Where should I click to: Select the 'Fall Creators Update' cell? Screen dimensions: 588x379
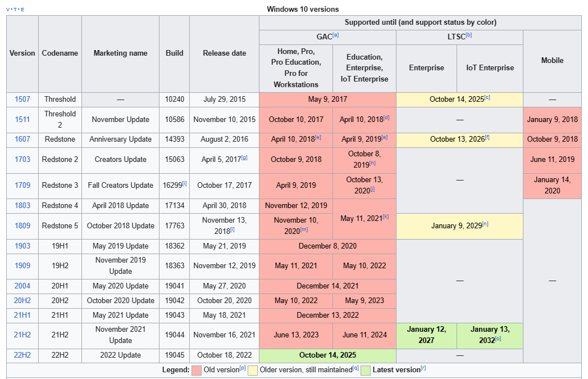120,185
